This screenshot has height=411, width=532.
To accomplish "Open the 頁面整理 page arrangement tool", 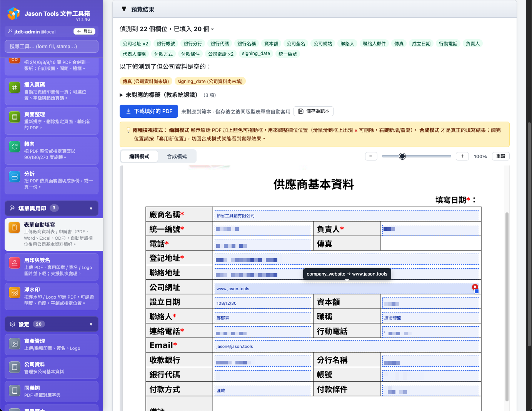I will pos(51,121).
